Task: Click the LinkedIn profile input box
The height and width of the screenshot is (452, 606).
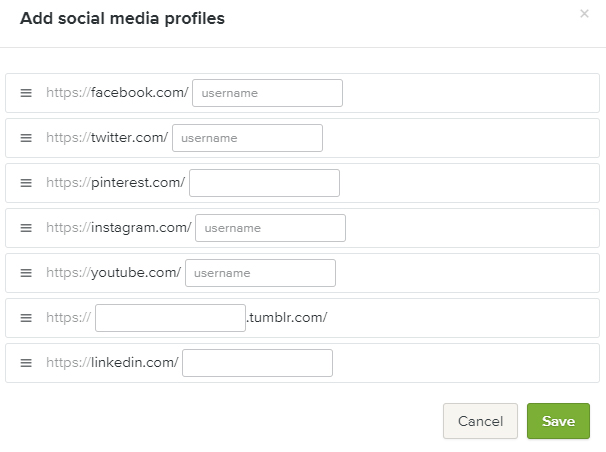Action: tap(257, 363)
